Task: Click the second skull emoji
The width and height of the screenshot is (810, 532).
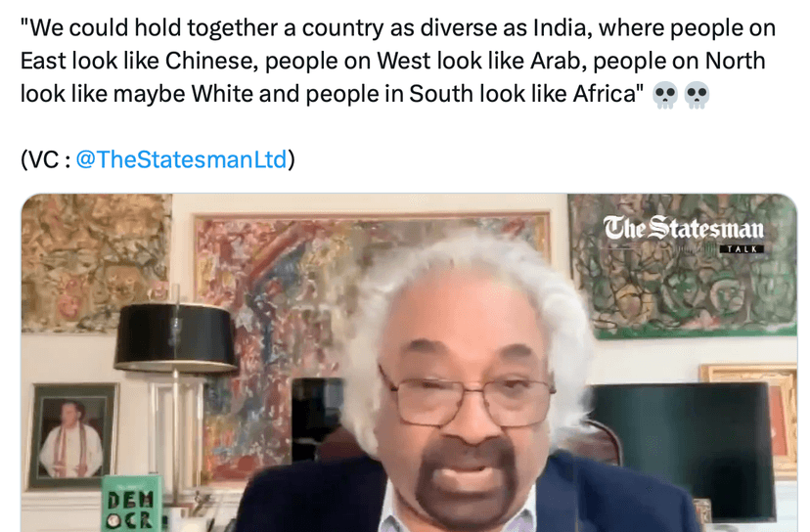Action: point(697,95)
